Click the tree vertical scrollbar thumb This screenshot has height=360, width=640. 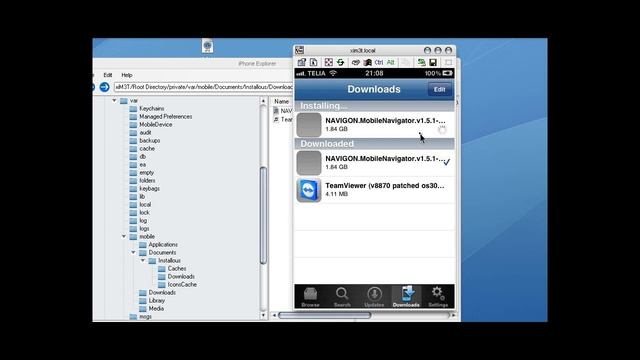[x=263, y=215]
